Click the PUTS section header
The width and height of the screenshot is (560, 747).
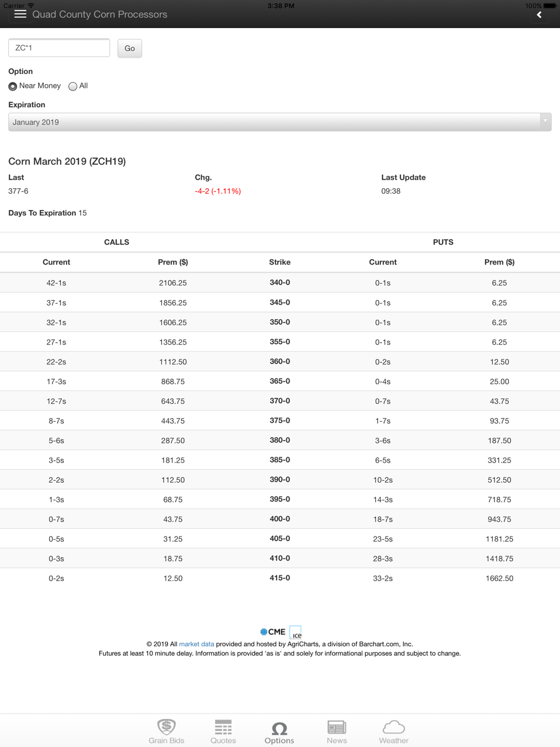tap(443, 242)
